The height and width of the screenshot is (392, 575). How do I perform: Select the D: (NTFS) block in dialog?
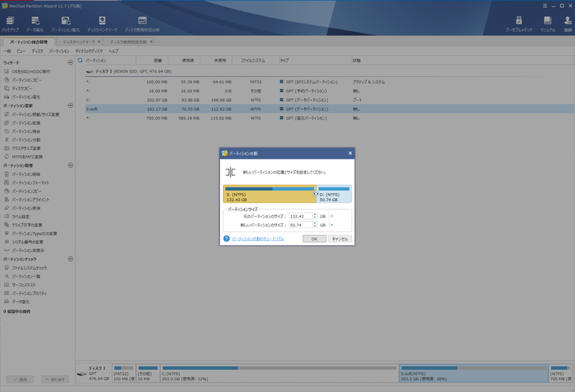[334, 194]
